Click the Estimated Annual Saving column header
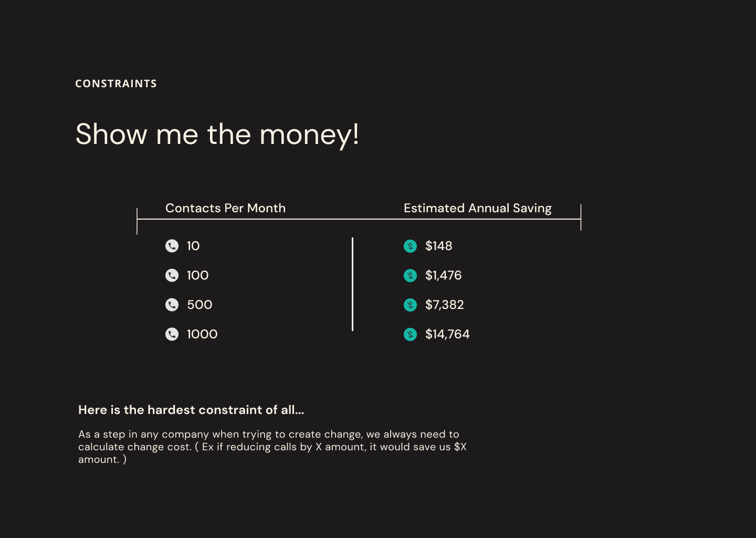Image resolution: width=756 pixels, height=538 pixels. coord(478,209)
